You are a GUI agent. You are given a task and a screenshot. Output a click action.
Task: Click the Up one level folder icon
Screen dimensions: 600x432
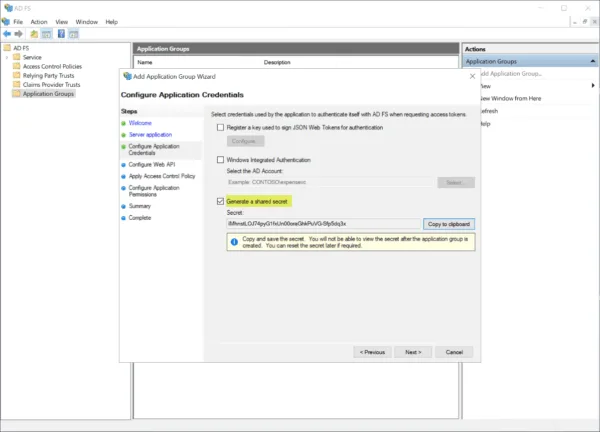click(34, 34)
